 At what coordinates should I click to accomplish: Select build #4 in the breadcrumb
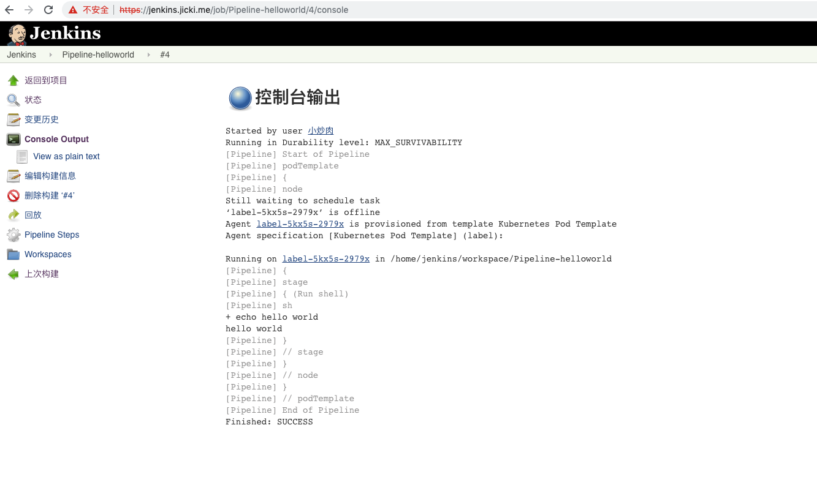point(164,55)
